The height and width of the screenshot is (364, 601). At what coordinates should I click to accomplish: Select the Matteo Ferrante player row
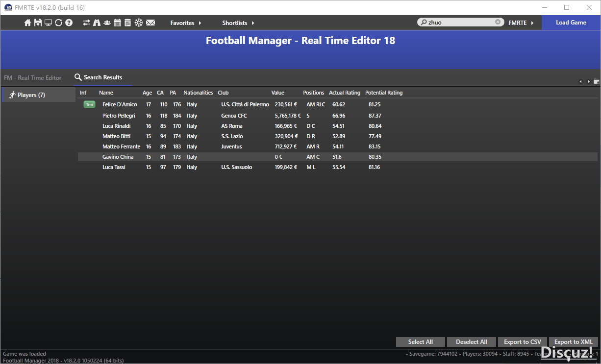(338, 146)
